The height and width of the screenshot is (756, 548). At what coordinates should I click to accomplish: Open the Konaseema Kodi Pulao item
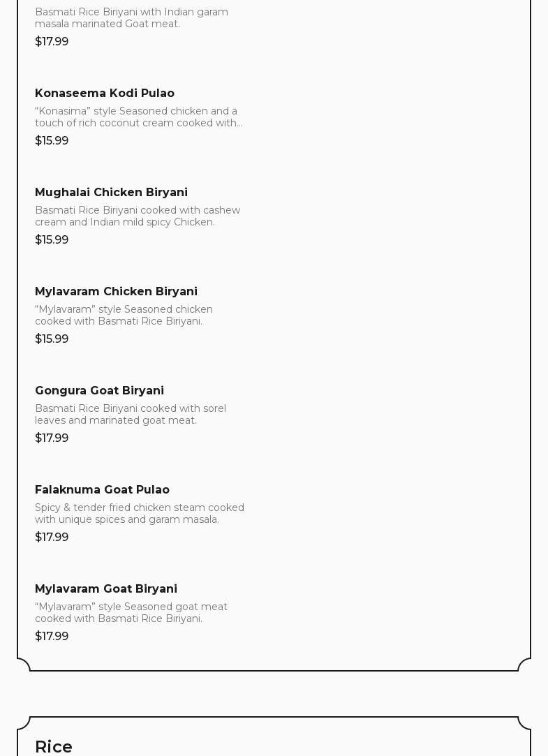coord(105,93)
